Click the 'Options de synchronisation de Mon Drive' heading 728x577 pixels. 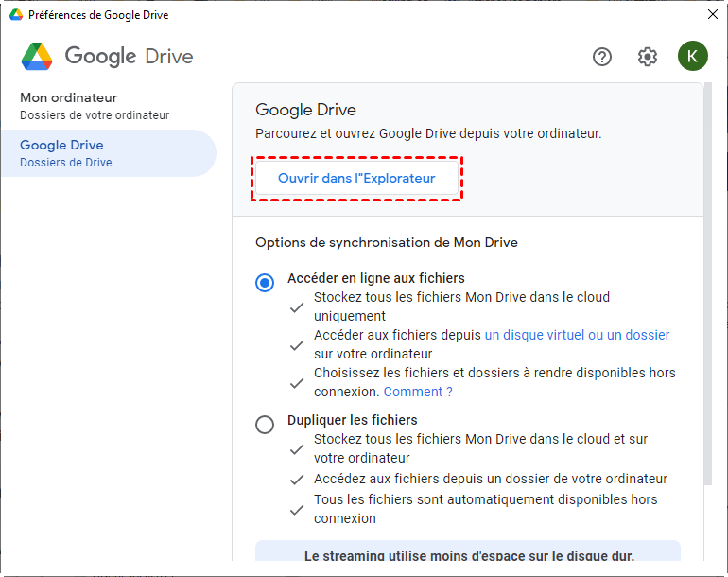point(387,242)
